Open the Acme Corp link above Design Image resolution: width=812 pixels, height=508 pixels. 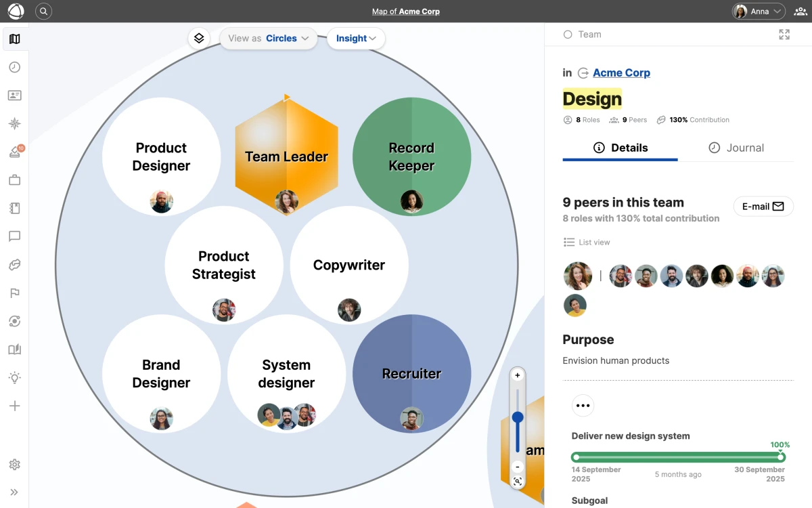(x=621, y=72)
